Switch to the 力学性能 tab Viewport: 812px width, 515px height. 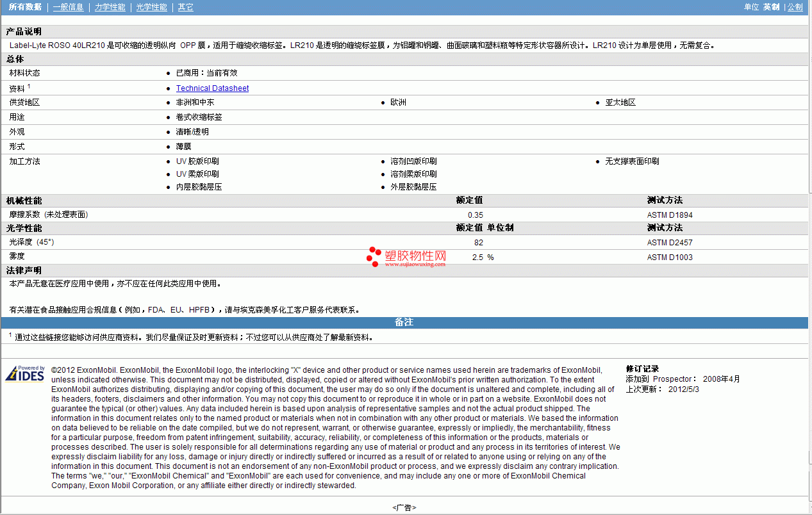(110, 7)
